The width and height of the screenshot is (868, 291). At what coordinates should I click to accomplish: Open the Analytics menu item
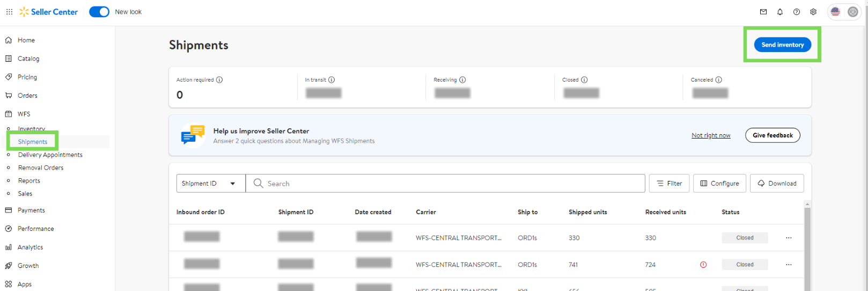pyautogui.click(x=30, y=248)
